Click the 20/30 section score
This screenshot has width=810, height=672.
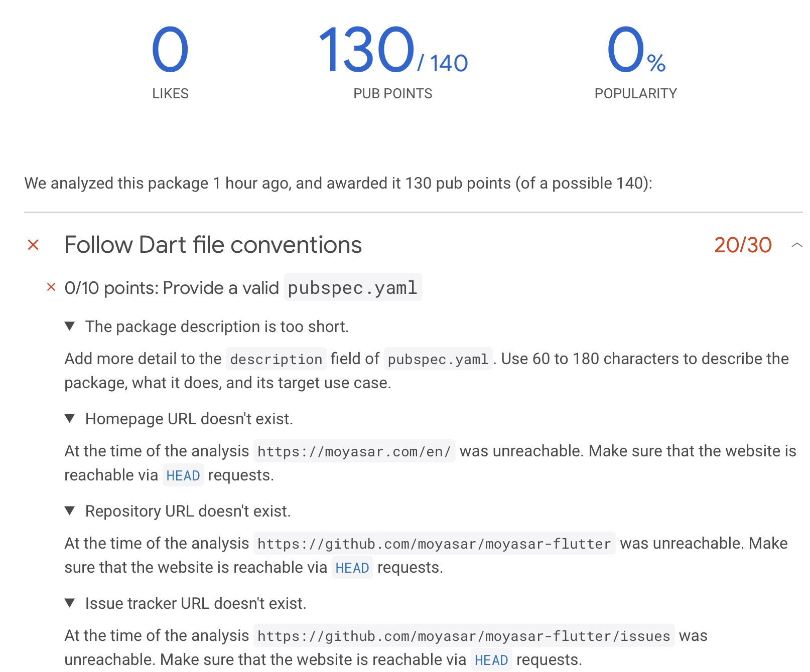click(x=743, y=245)
